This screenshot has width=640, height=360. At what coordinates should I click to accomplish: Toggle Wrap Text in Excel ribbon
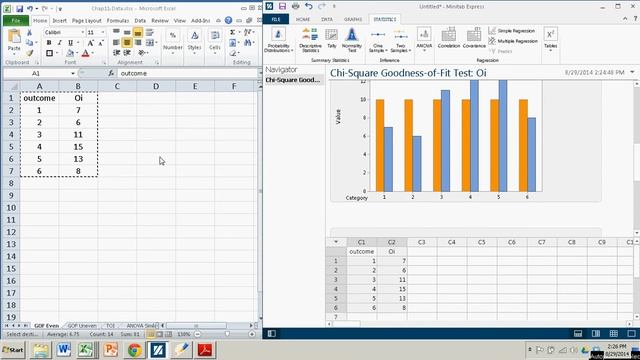[150, 32]
